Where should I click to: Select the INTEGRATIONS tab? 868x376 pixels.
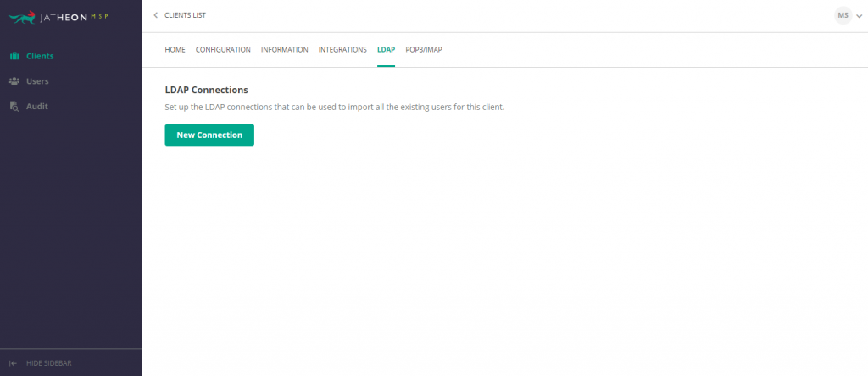click(x=342, y=50)
